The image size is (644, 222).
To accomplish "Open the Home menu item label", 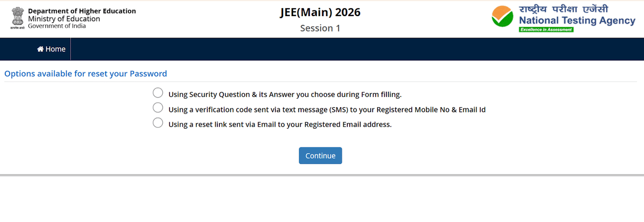I will click(55, 49).
